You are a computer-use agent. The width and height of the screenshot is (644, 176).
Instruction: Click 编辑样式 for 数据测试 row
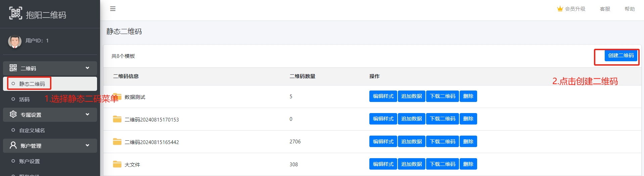(383, 96)
